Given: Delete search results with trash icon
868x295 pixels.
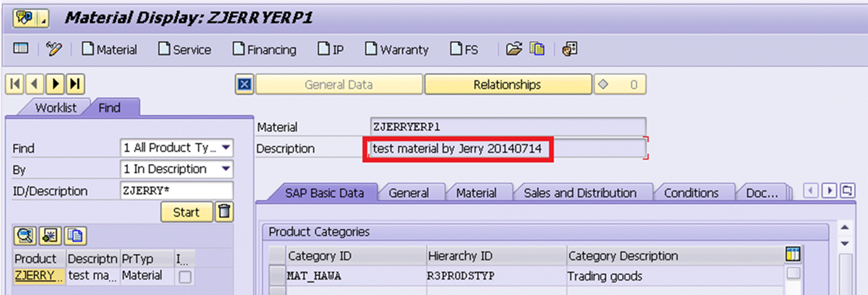Looking at the screenshot, I should tap(224, 212).
